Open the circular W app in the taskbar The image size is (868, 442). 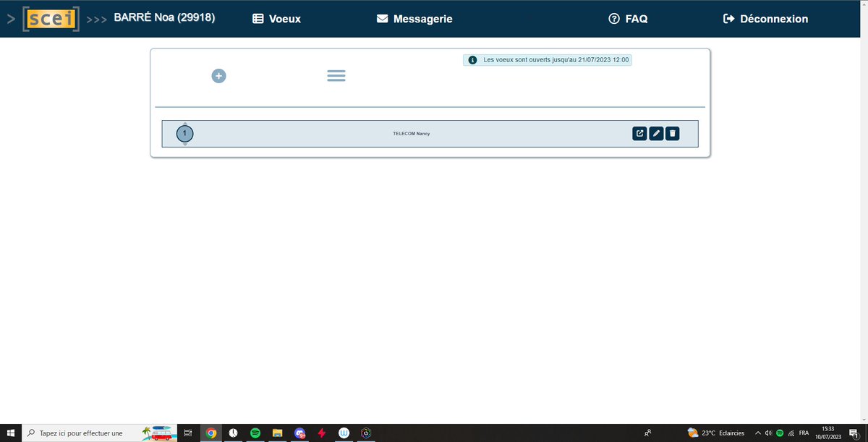[345, 433]
